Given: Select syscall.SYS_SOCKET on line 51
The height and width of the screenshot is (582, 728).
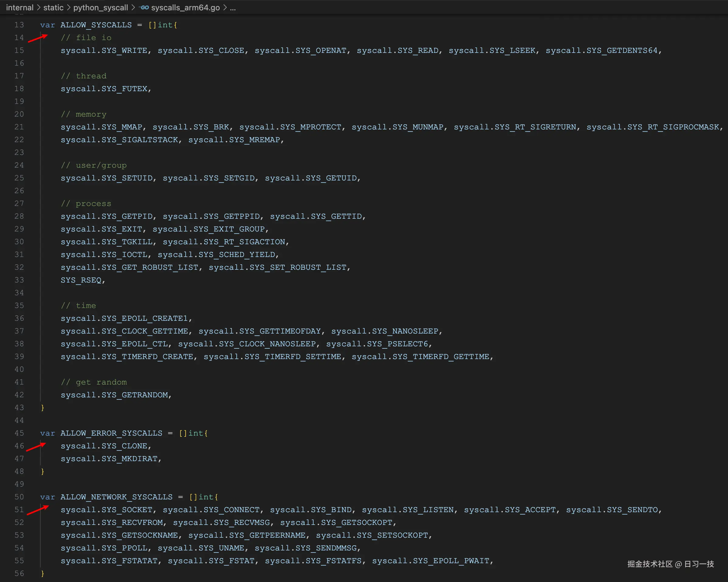Looking at the screenshot, I should [x=106, y=510].
